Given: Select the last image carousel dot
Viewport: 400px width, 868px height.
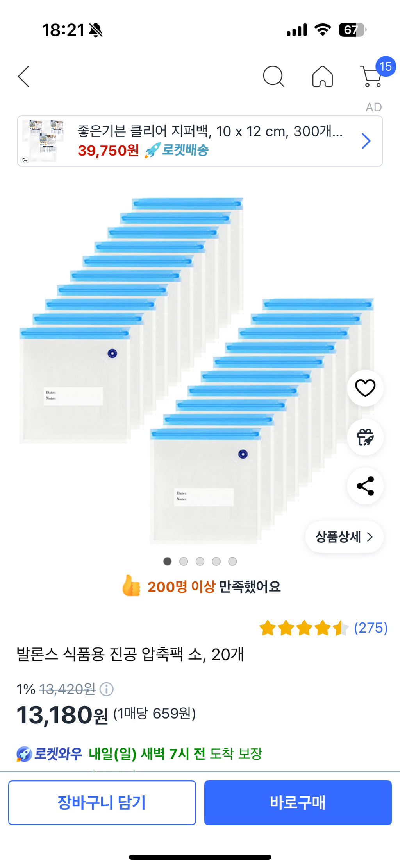Looking at the screenshot, I should (x=232, y=561).
